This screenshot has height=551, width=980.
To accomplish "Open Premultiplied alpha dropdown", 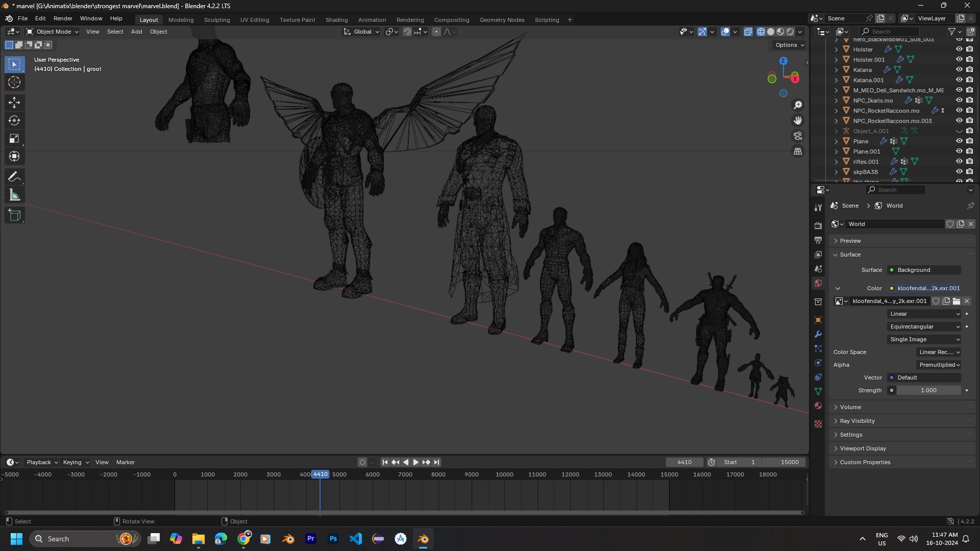I will tap(939, 365).
